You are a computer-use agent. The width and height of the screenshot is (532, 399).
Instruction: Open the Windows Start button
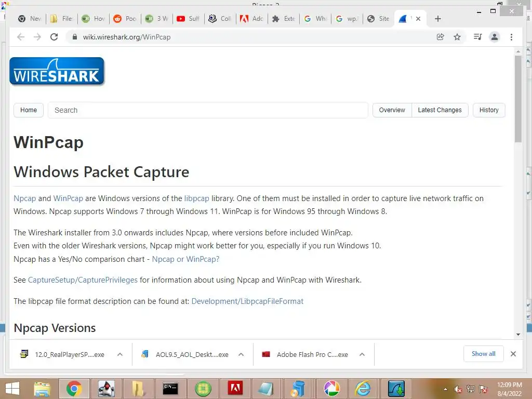point(12,389)
